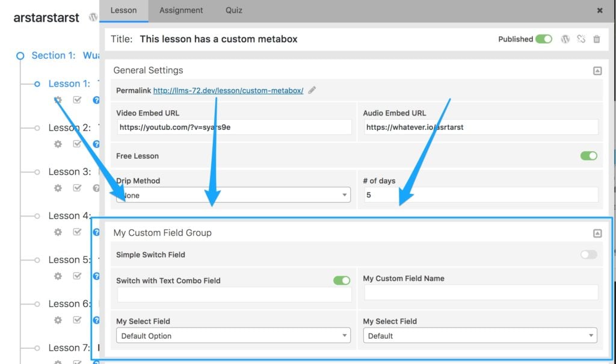Switch to the Assignment tab
The height and width of the screenshot is (364, 616).
click(181, 10)
